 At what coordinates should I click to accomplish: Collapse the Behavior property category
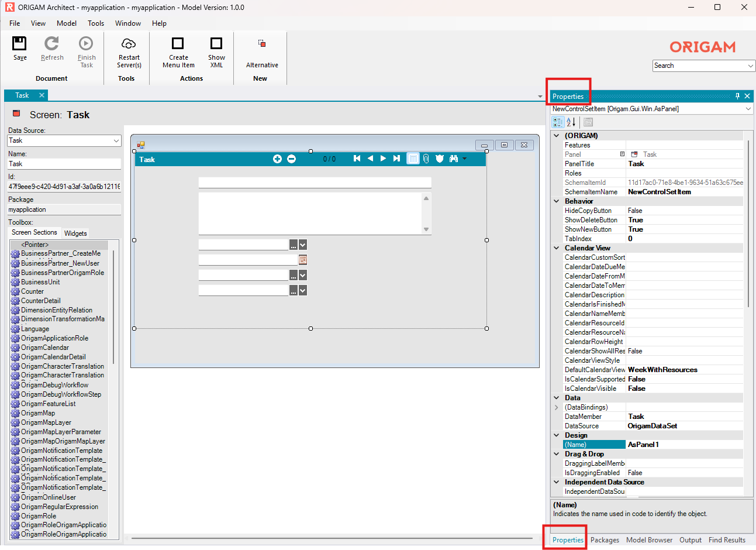pos(557,201)
